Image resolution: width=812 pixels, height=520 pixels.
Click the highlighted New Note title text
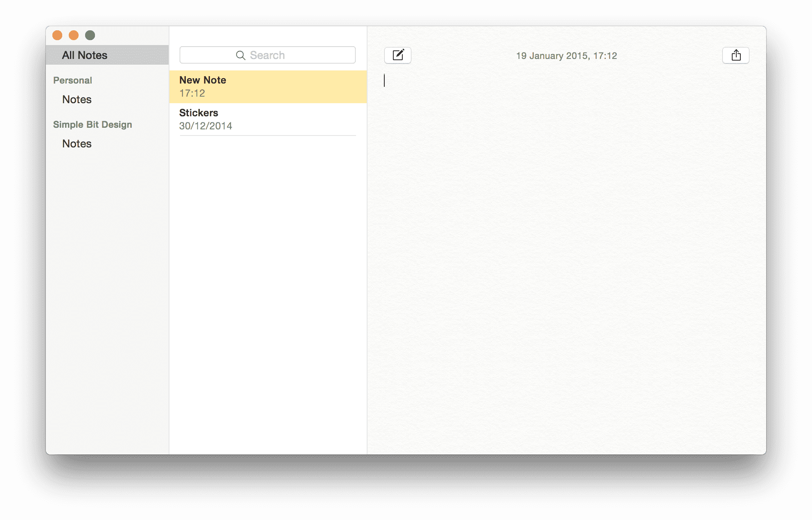[x=203, y=80]
